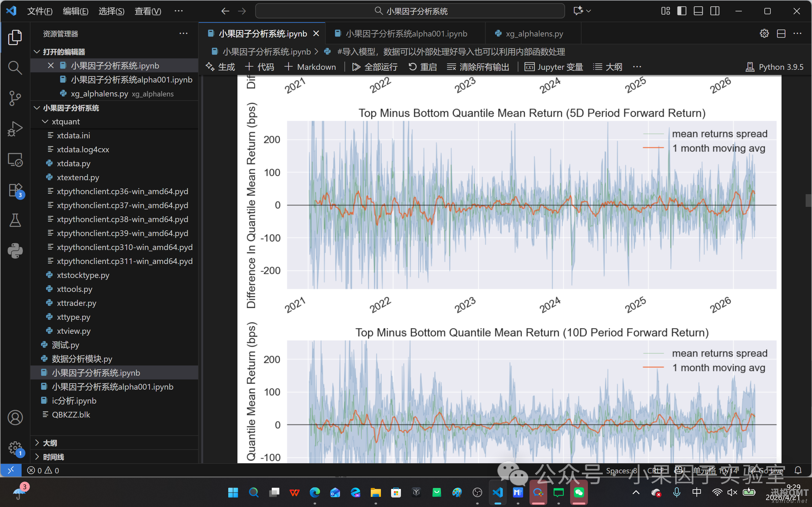This screenshot has height=507, width=812.
Task: Toggle primary side bar visibility
Action: coord(682,11)
